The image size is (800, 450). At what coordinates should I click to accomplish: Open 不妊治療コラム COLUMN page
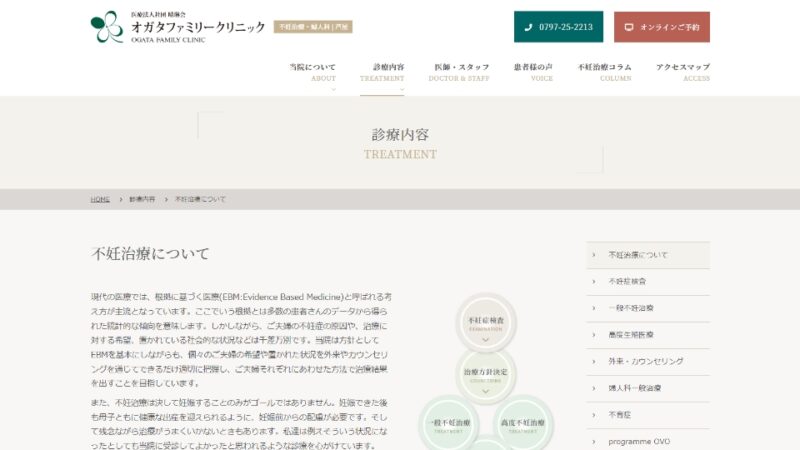[x=604, y=72]
